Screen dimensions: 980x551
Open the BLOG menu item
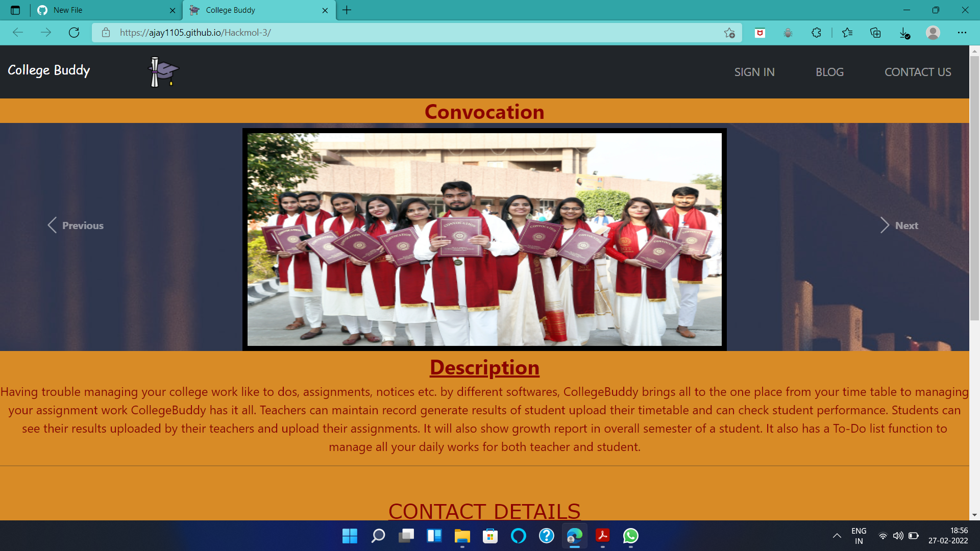(x=829, y=72)
